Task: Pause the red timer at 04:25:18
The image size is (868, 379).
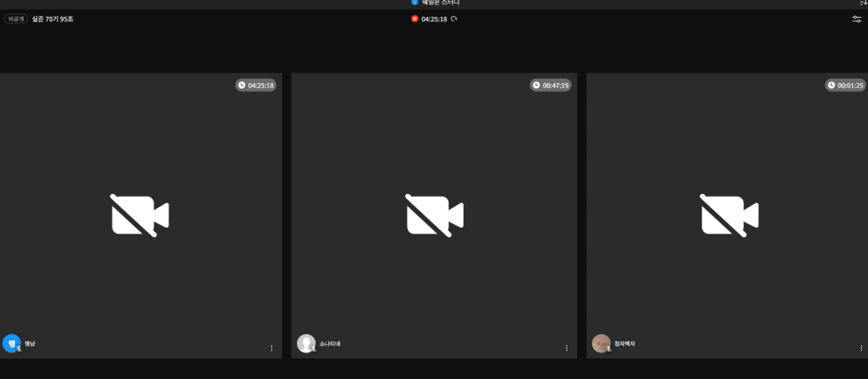Action: pyautogui.click(x=415, y=19)
